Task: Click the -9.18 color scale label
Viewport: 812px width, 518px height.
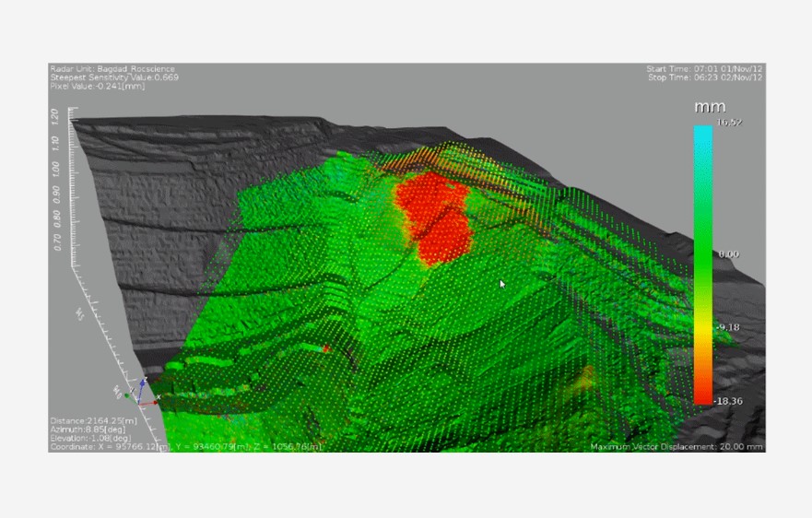Action: point(728,327)
